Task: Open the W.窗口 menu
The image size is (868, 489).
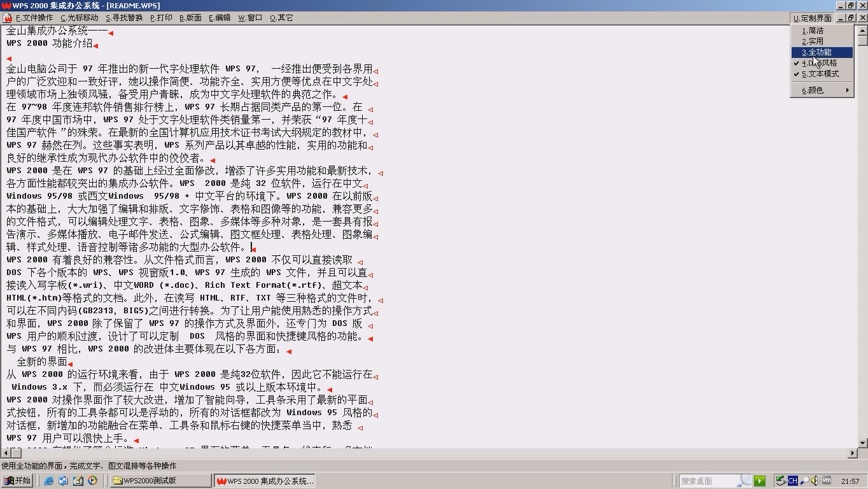Action: (250, 18)
